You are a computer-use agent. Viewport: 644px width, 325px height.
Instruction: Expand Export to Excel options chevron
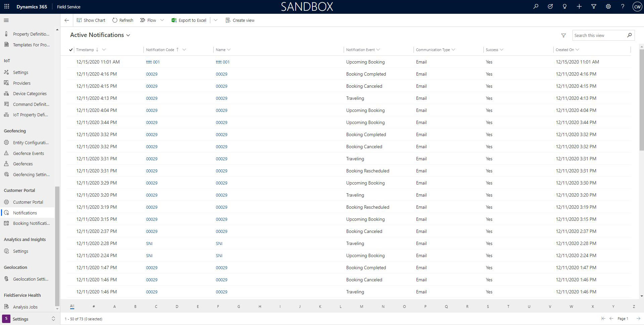216,20
